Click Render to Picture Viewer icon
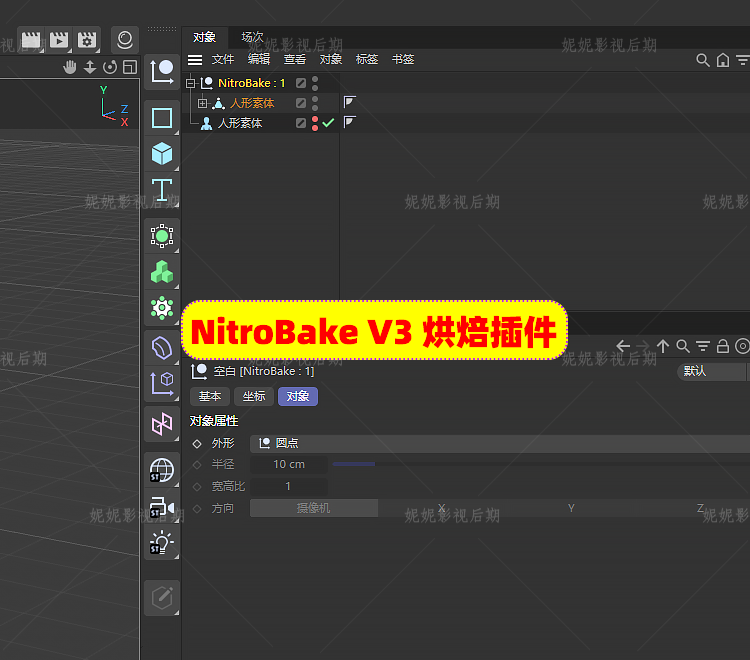The width and height of the screenshot is (750, 660). (x=59, y=40)
